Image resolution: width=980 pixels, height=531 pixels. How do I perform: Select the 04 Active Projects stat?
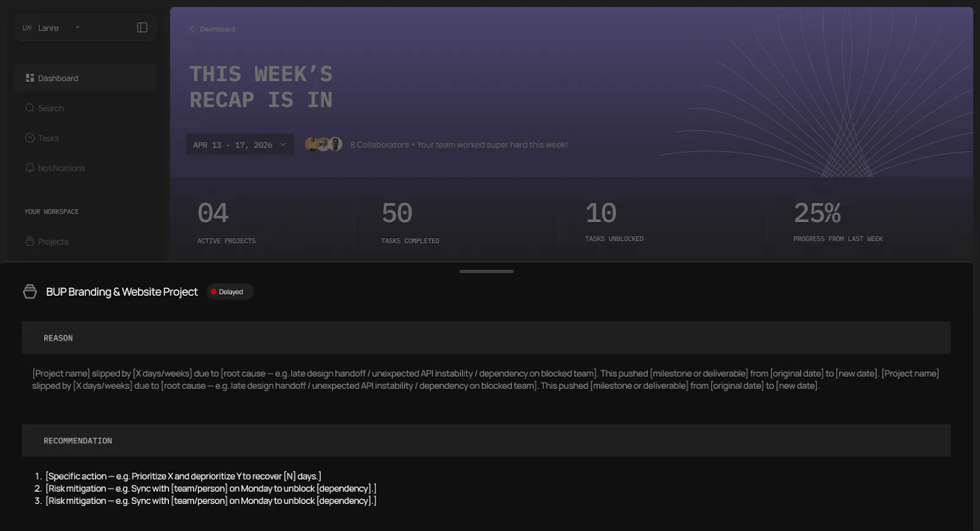coord(227,223)
